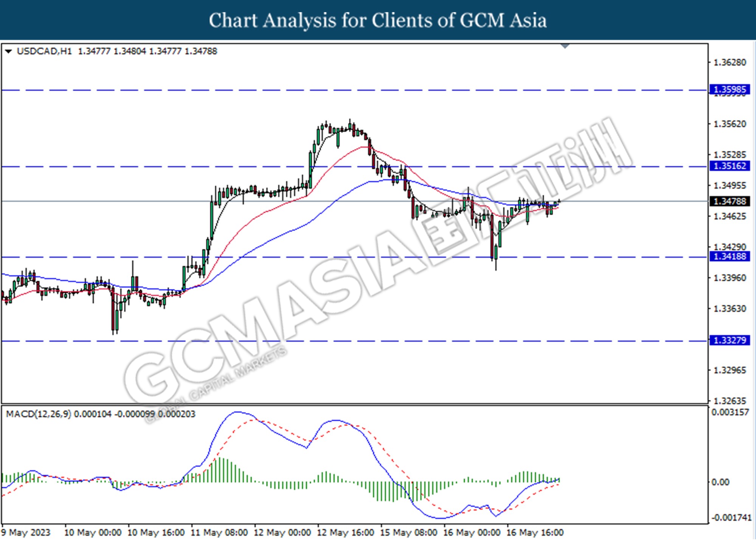
Task: Click the 1.32635 price axis value
Action: point(730,400)
